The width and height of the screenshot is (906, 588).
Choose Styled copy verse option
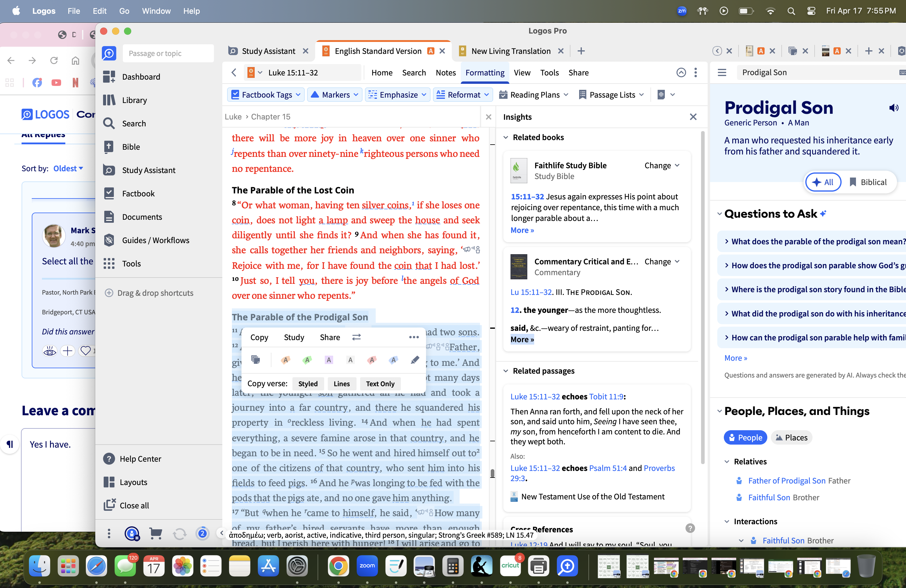coord(308,384)
